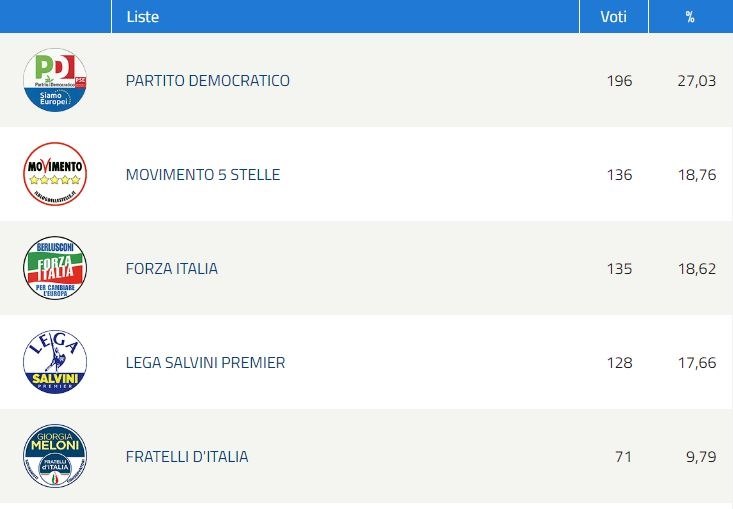Click the Giorgia Meloni Fratelli d'Italia logo
Viewport: 733px width, 509px height.
pyautogui.click(x=55, y=456)
